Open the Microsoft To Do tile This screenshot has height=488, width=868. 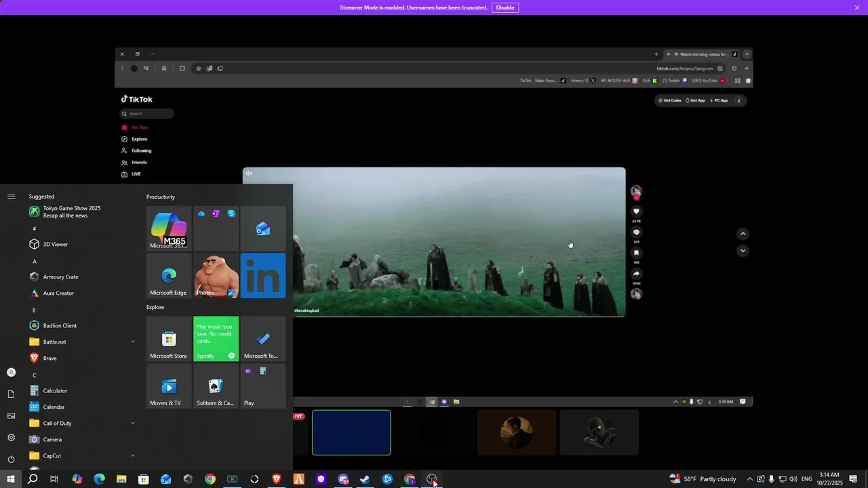(263, 339)
